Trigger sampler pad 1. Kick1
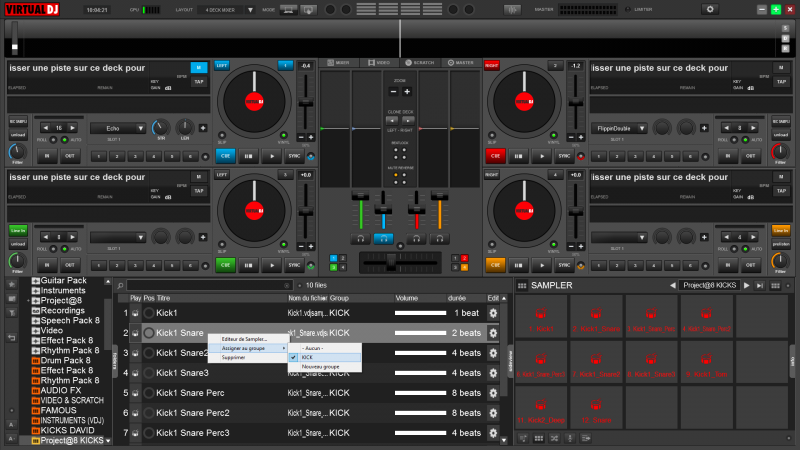 click(541, 316)
